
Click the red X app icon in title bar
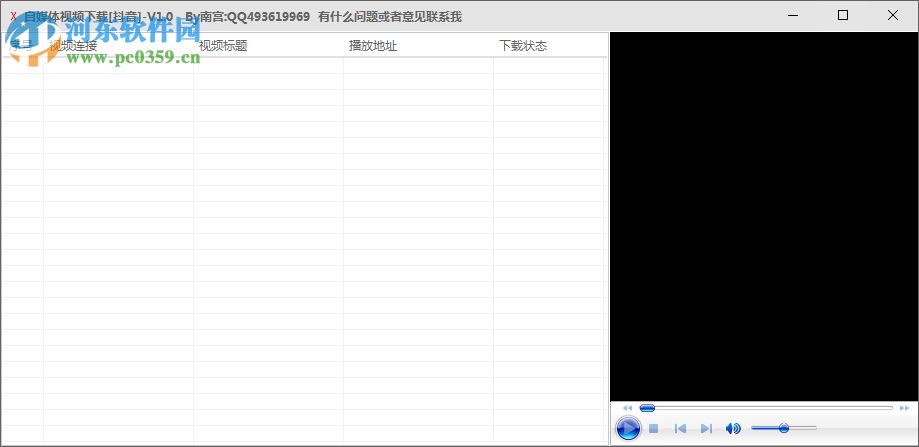click(x=13, y=16)
